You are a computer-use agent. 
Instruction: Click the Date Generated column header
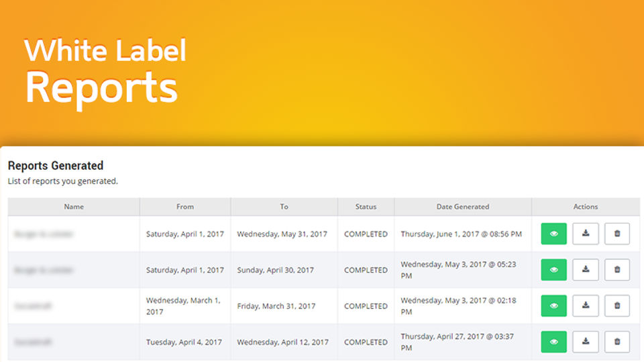click(x=463, y=207)
